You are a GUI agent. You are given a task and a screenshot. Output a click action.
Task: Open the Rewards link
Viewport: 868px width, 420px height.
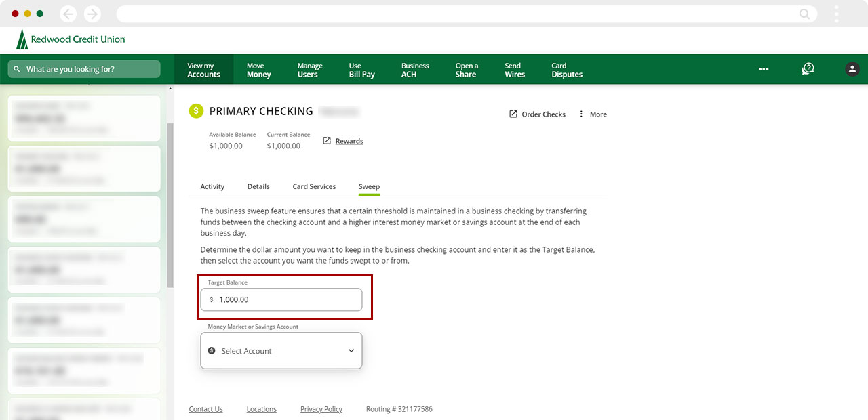click(349, 141)
